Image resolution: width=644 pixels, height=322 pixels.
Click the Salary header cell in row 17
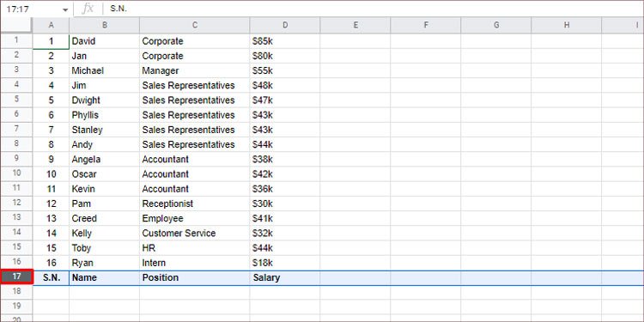pos(285,277)
